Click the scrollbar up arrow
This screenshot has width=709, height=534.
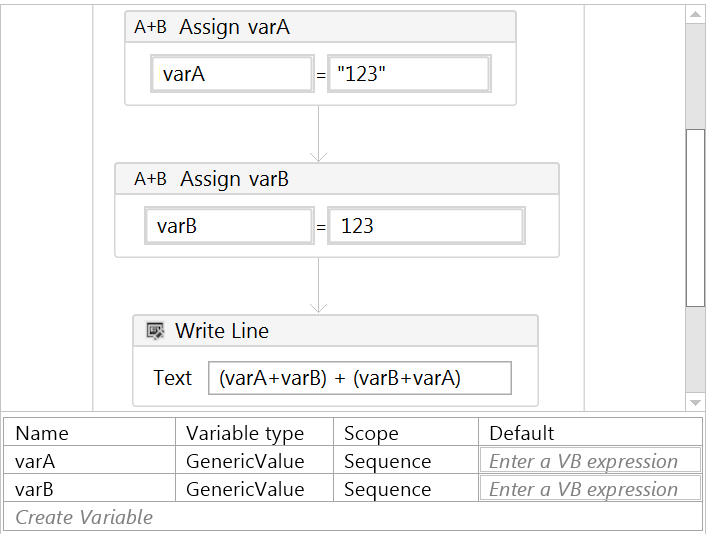[695, 14]
